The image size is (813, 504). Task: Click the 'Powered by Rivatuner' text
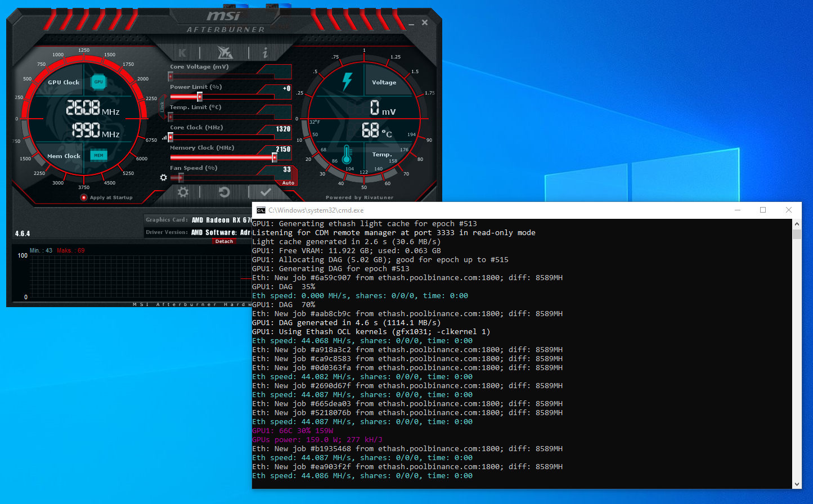(360, 197)
